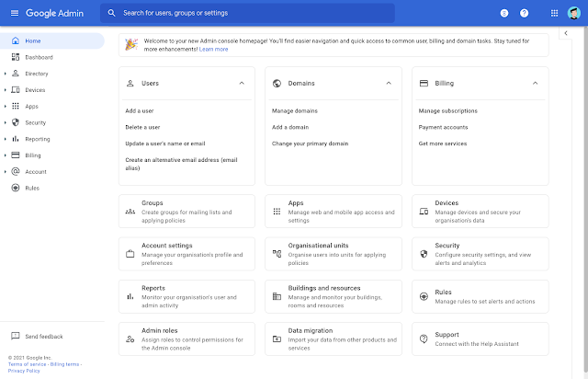Click Delete a user
This screenshot has width=588, height=379.
point(142,127)
